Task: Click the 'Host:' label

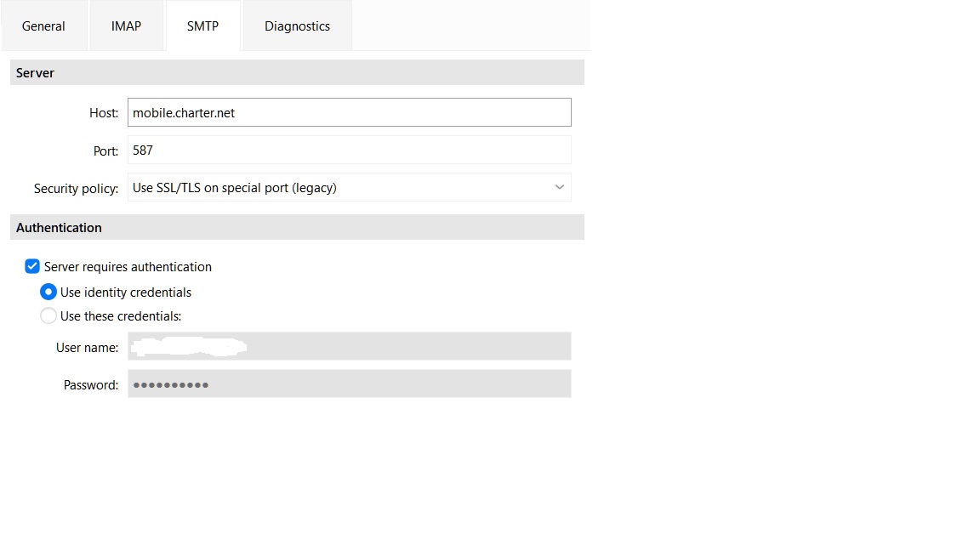Action: point(104,113)
